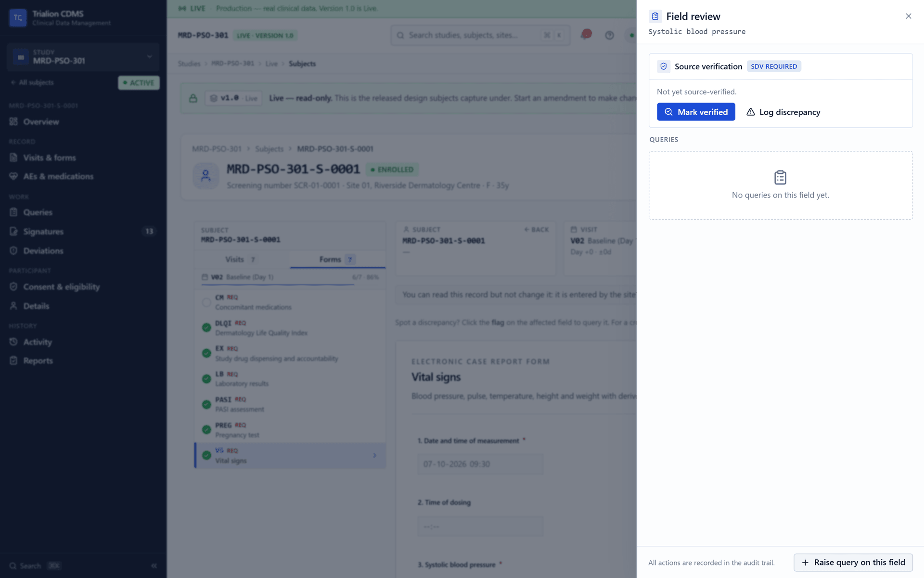Screen dimensions: 924x578
Task: Open subject Details in sidebar
Action: (x=83, y=306)
